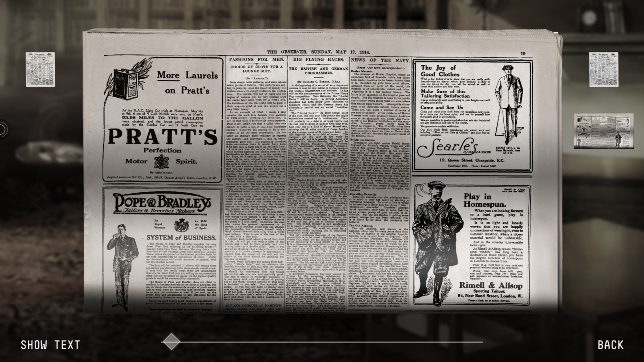Click the 'PRATT'S' advertisement headline

(163, 137)
